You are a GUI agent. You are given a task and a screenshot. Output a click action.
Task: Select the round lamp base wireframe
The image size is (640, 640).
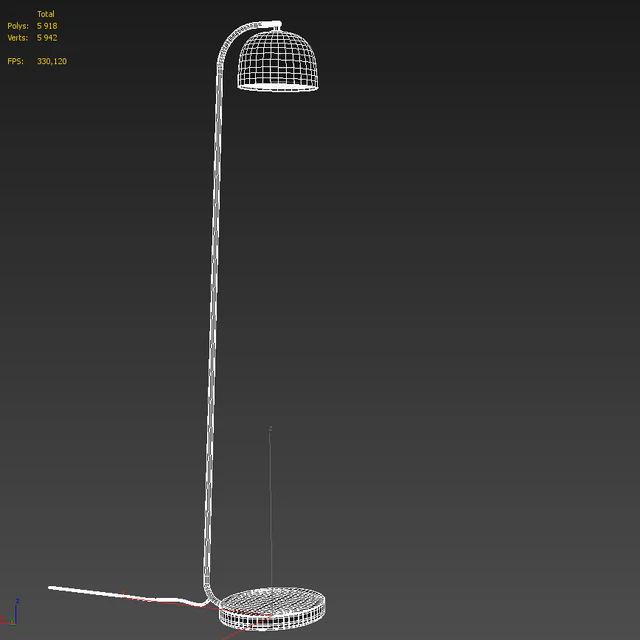[x=272, y=609]
